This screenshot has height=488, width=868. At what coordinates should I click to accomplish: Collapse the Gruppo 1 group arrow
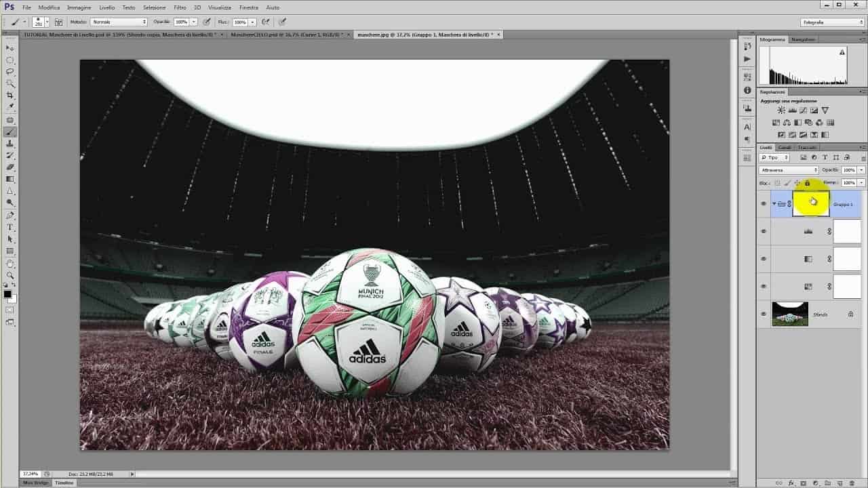[773, 203]
